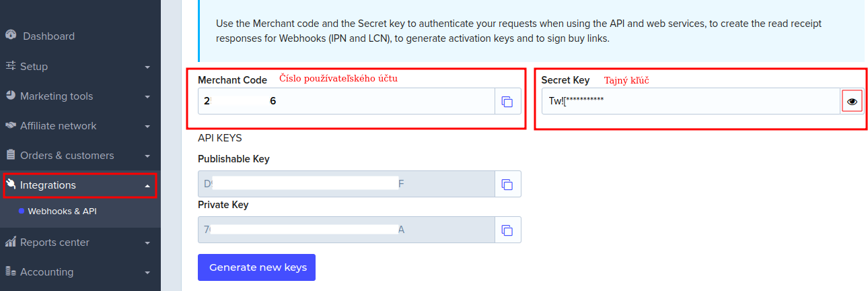Copy the Private Key
This screenshot has height=291, width=868.
(x=507, y=230)
